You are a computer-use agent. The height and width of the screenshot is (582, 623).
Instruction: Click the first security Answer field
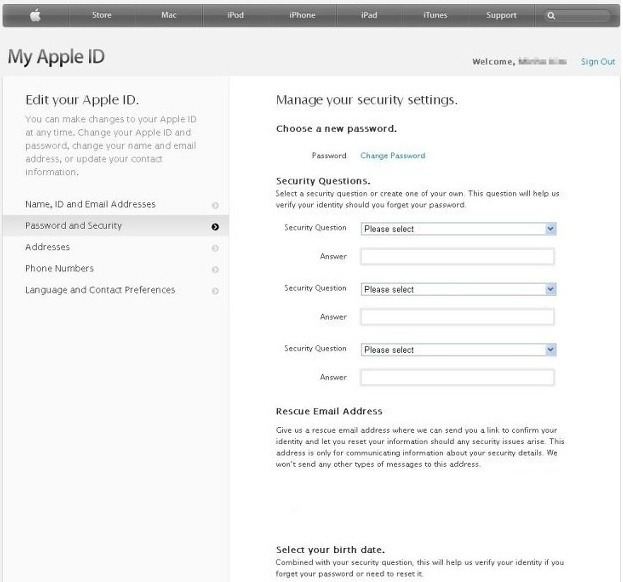(x=457, y=257)
